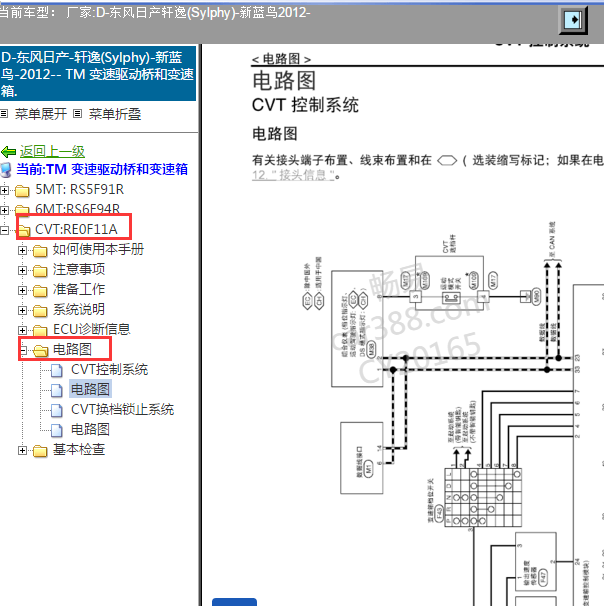The height and width of the screenshot is (606, 604).
Task: Click the 5MT: RS5F91R folder icon
Action: coord(22,190)
